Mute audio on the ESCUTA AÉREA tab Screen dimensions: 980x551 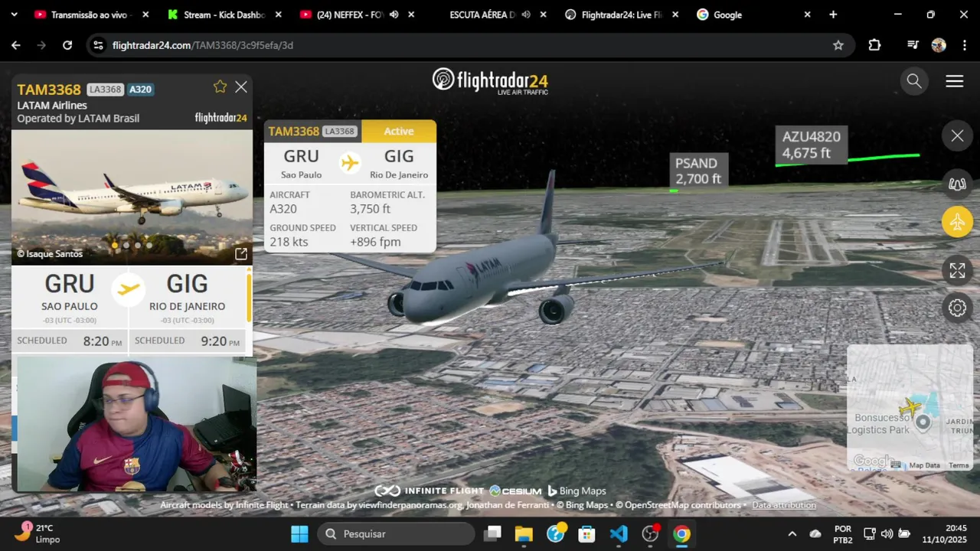(526, 15)
